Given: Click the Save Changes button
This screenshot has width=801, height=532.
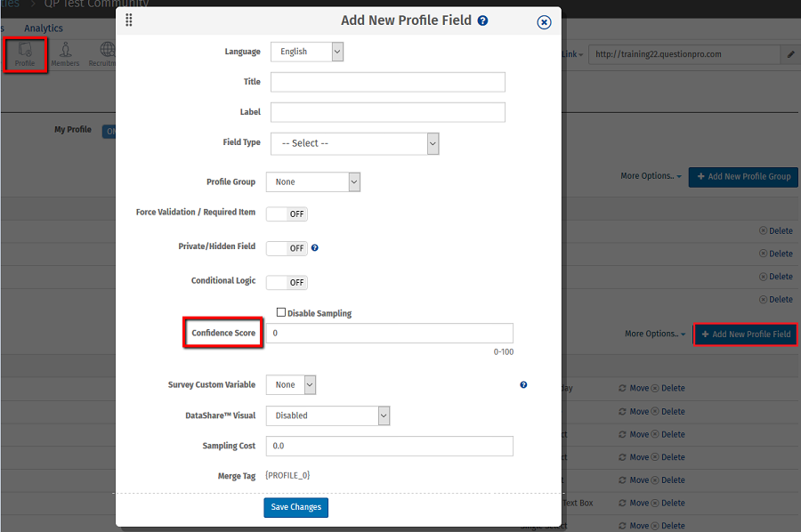Looking at the screenshot, I should [x=295, y=507].
